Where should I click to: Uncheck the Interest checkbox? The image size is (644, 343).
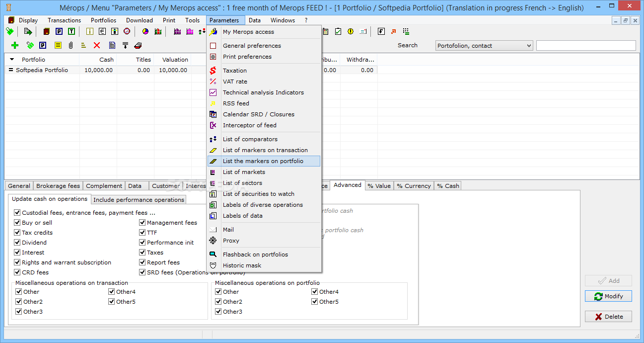[17, 253]
